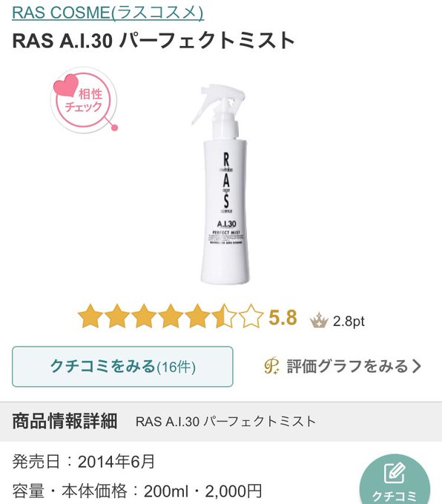Click the fifth gold rating star
Screen dimensions: 442x504
tap(197, 316)
